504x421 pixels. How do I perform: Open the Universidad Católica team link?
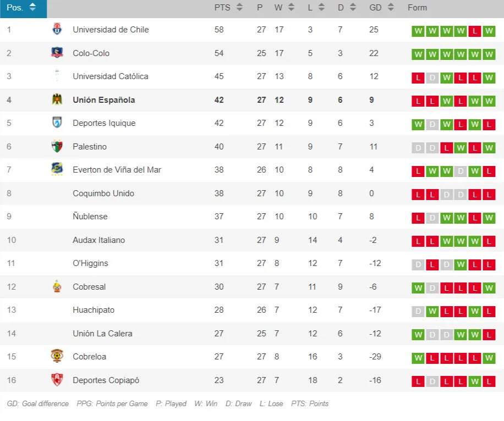111,76
